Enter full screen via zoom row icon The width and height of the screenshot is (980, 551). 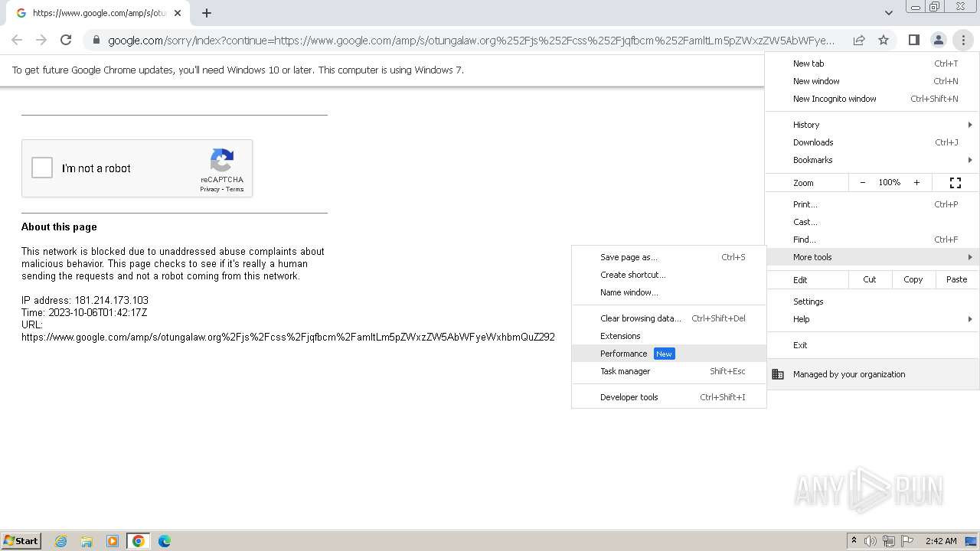(955, 183)
